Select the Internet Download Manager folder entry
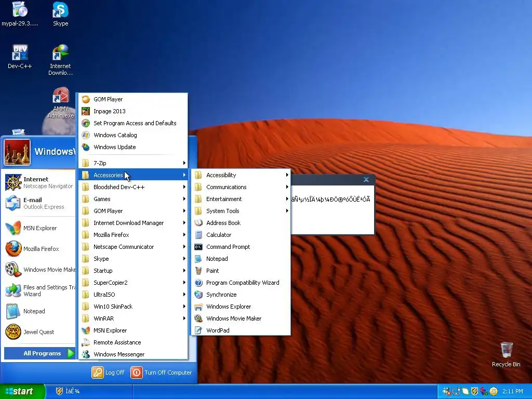Viewport: 532px width, 399px height. [x=134, y=222]
